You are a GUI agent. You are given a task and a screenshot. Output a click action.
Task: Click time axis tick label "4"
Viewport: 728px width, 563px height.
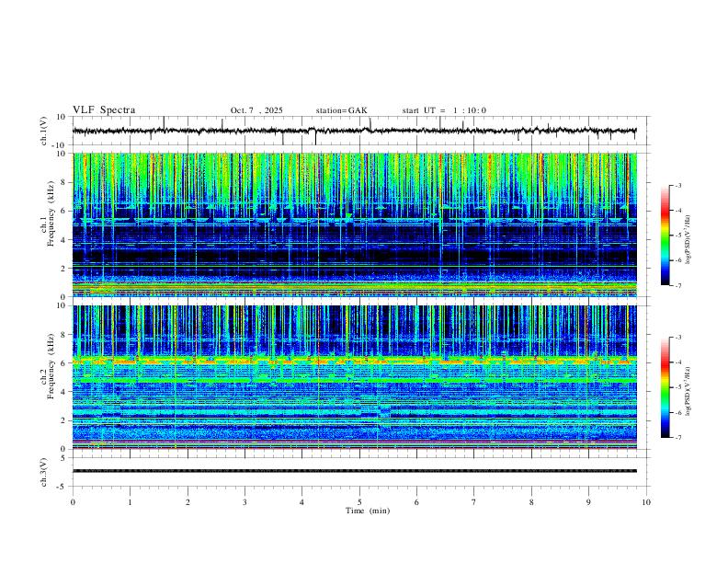[302, 502]
